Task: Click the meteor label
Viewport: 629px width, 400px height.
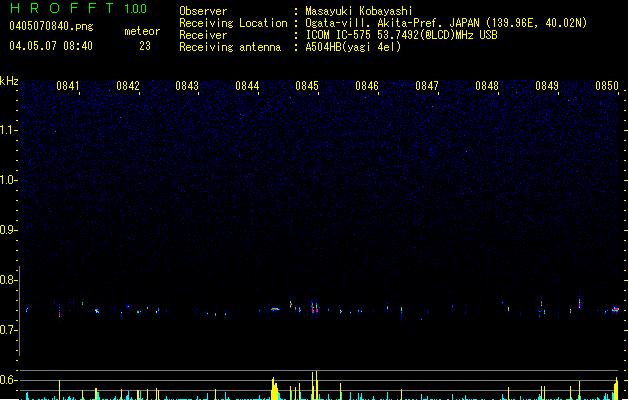Action: [x=142, y=31]
